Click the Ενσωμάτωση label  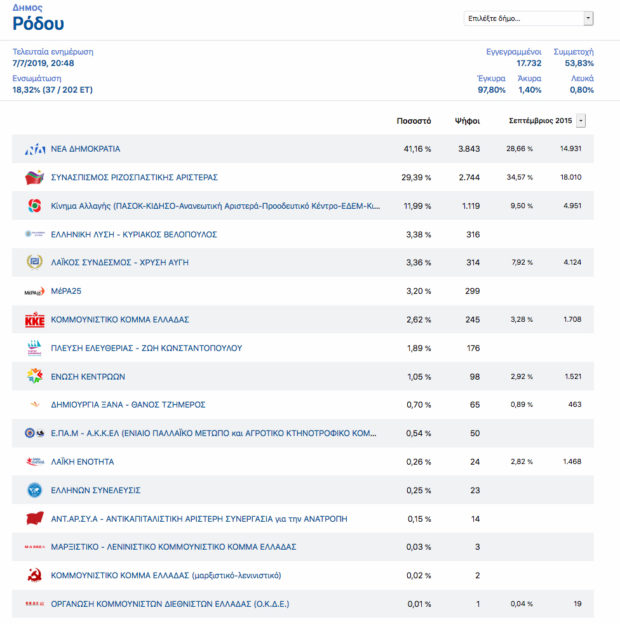coord(37,78)
